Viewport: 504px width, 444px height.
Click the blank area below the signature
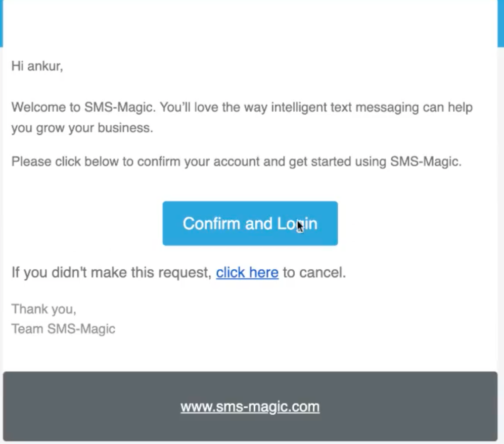click(x=250, y=354)
